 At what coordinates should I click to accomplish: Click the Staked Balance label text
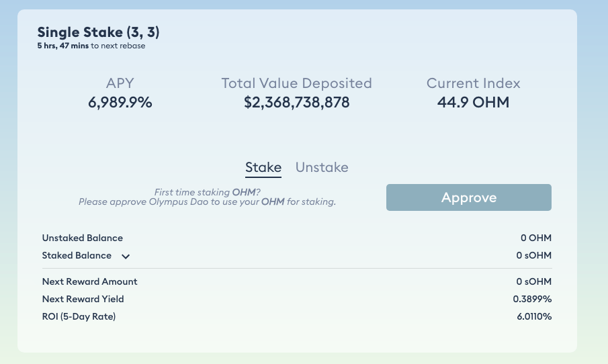point(77,255)
